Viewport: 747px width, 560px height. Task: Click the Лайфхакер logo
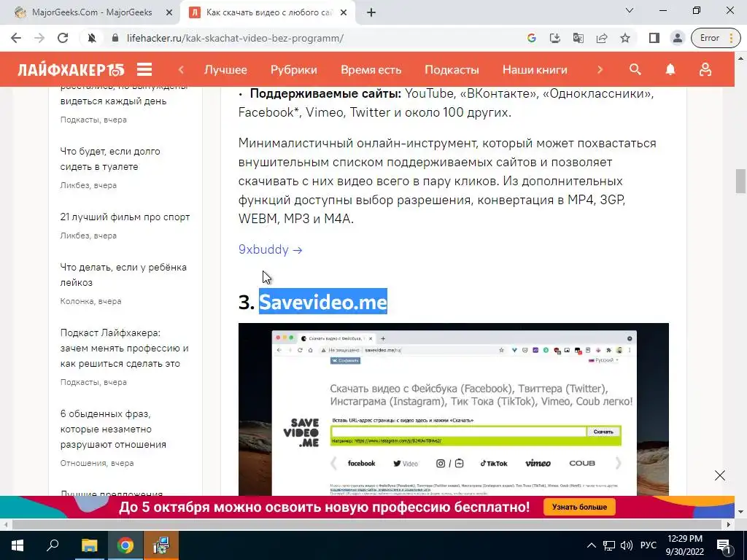coord(71,69)
